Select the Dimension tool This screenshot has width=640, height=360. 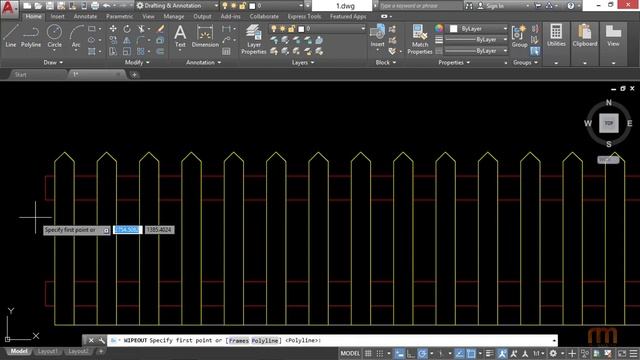(205, 36)
